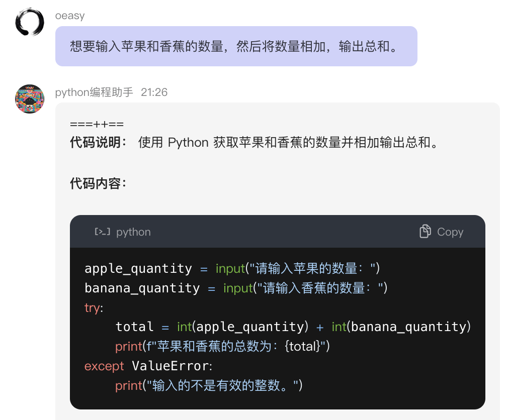Click the python编程助手 sender name
This screenshot has width=508, height=420.
tap(94, 92)
